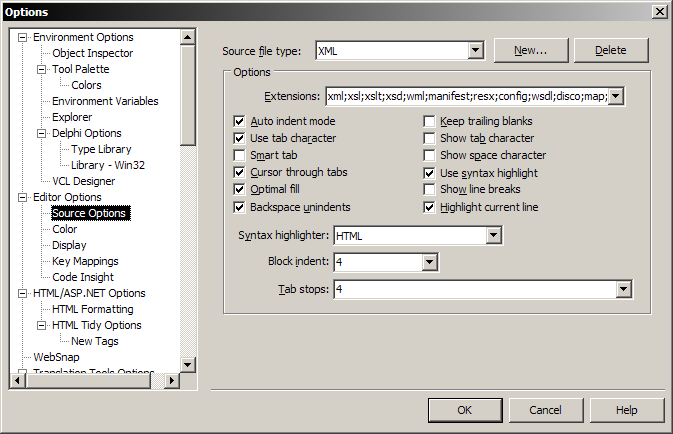Select New Tags tree item
Image resolution: width=673 pixels, height=434 pixels.
coord(95,341)
